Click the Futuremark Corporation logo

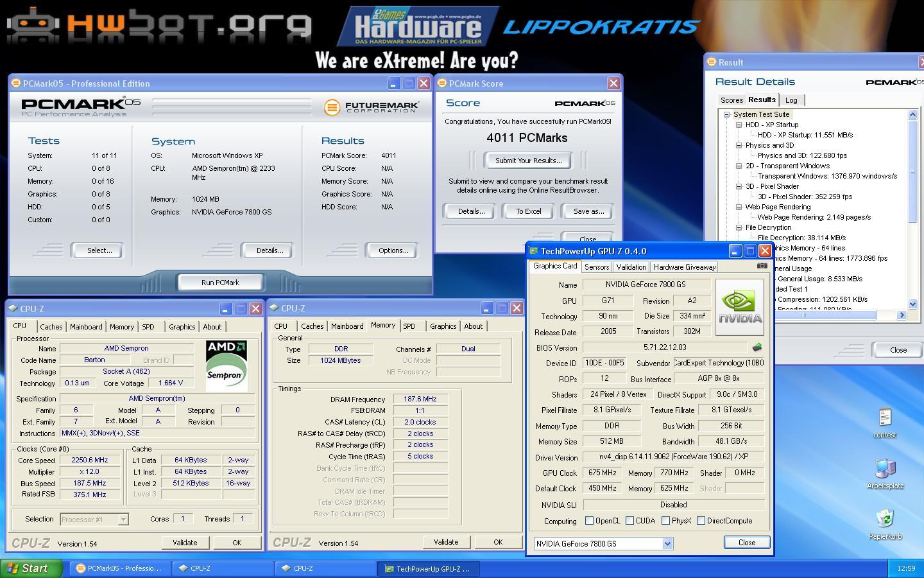click(372, 107)
